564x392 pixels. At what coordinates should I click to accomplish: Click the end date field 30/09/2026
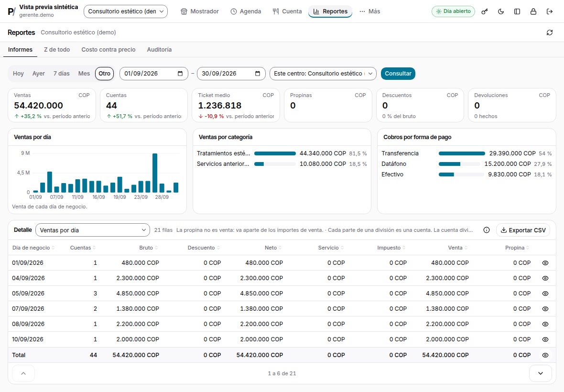pos(231,73)
